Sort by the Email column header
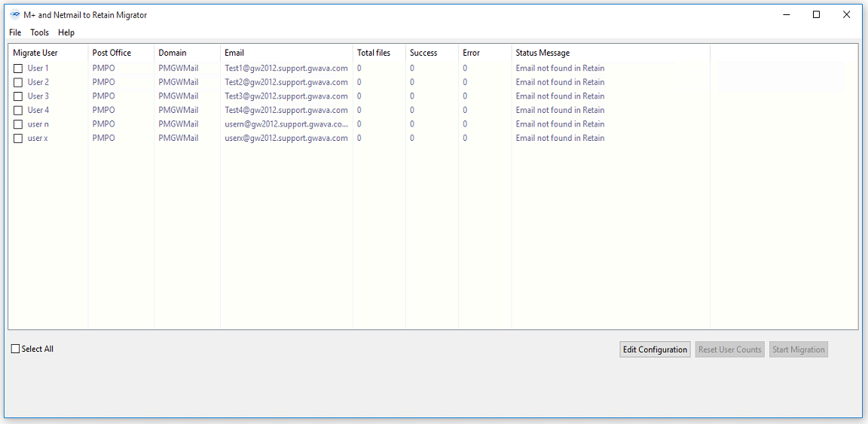This screenshot has width=868, height=424. pos(287,53)
